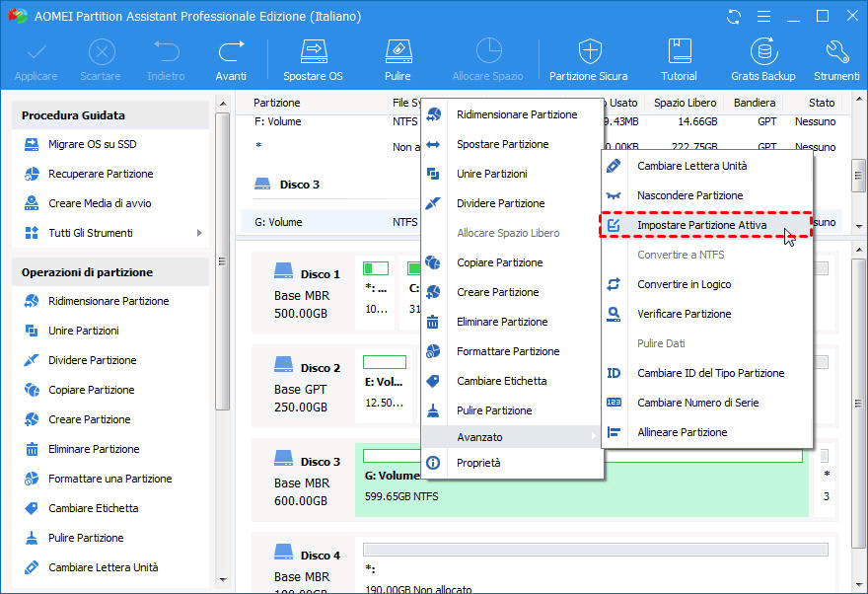Click sidebar scroll-up arrow
The height and width of the screenshot is (594, 868).
(223, 104)
